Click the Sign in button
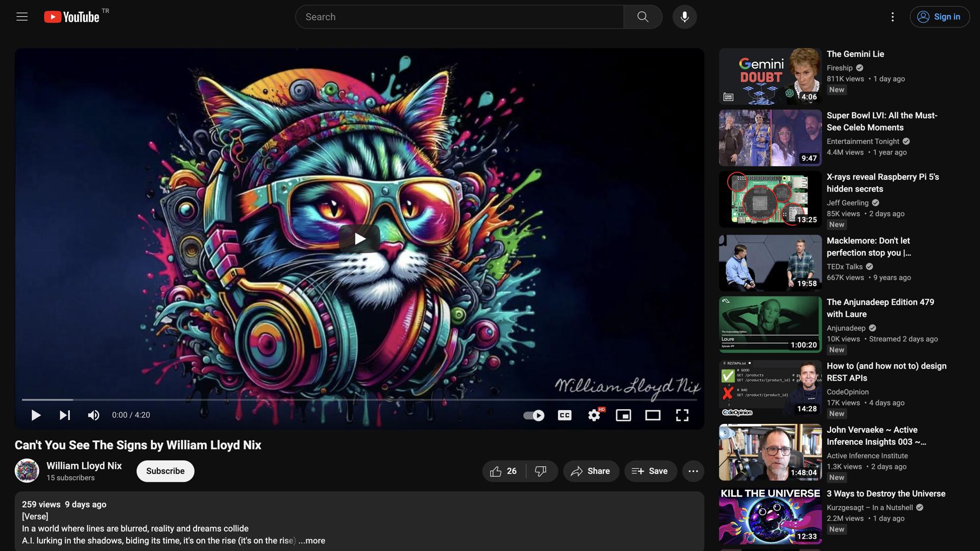980x551 pixels. (x=939, y=17)
